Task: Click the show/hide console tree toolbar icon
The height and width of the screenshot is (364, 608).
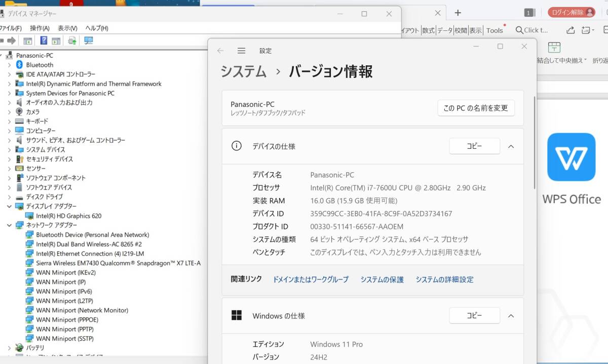Action: 27,41
